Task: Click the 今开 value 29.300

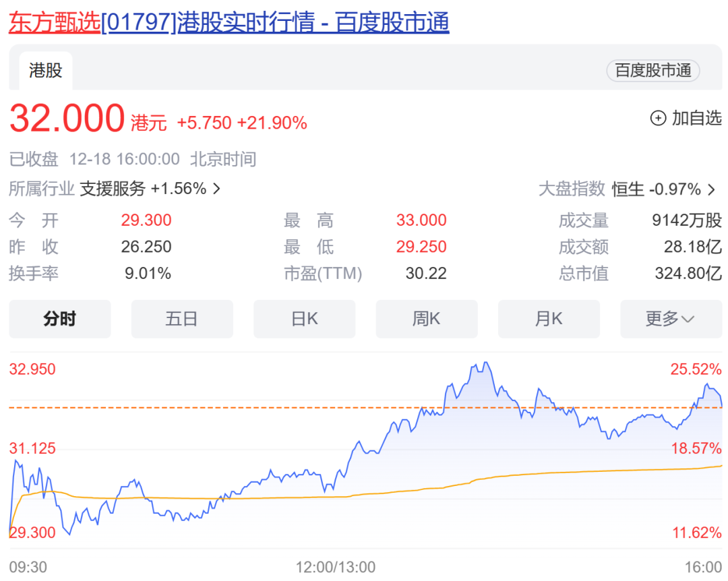Action: click(146, 220)
